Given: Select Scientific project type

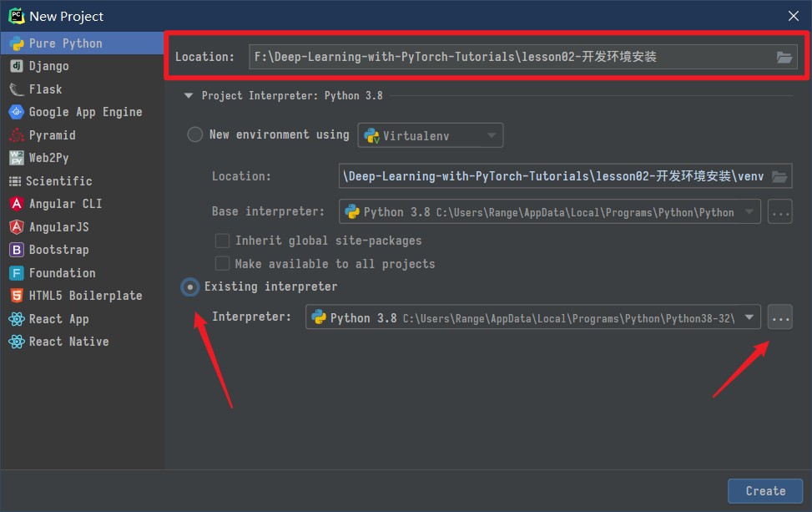Looking at the screenshot, I should click(83, 181).
